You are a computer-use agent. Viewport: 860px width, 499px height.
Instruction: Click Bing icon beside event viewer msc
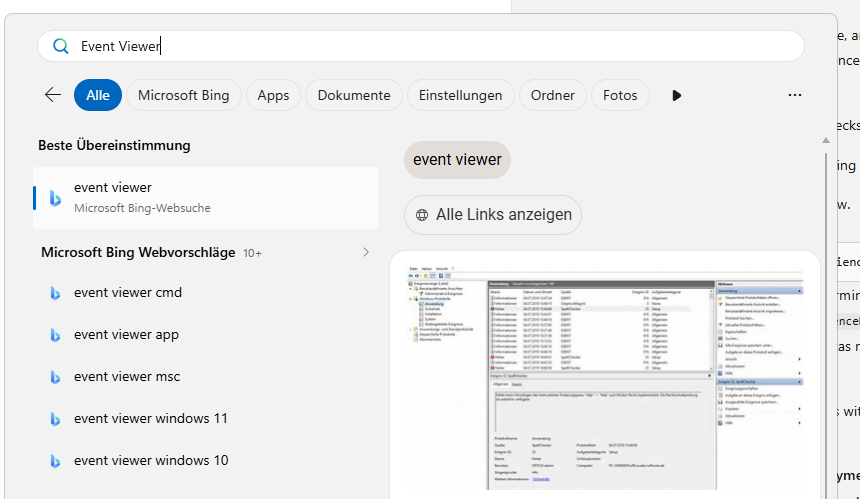[x=55, y=377]
